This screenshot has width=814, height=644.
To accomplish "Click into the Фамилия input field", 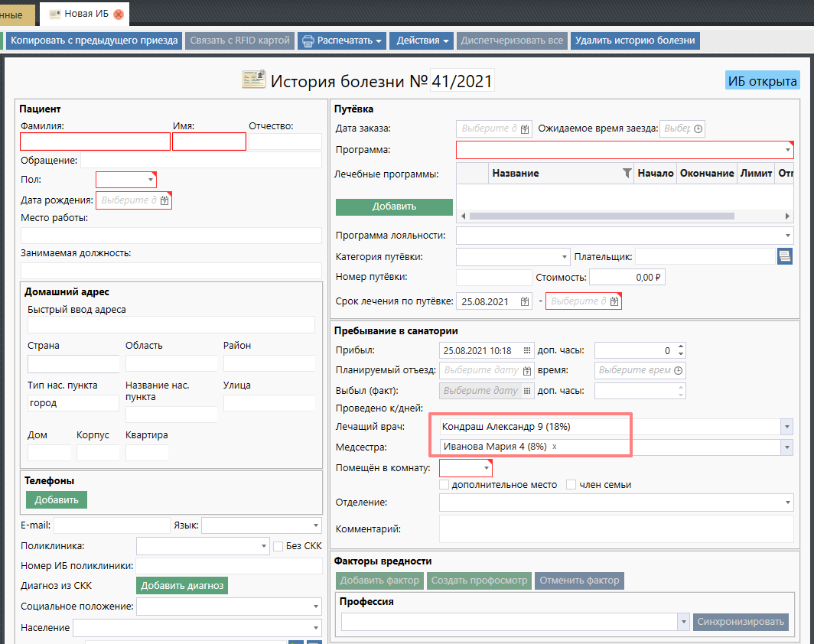I will 95,141.
